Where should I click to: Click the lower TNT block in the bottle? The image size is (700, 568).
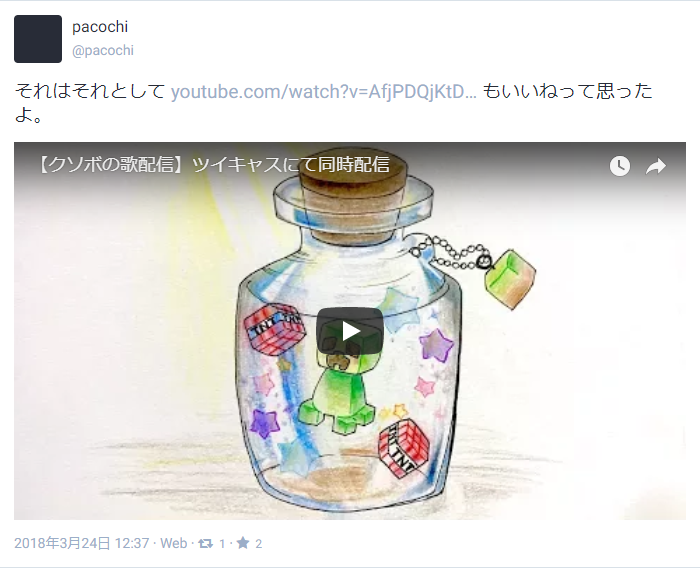(x=403, y=448)
